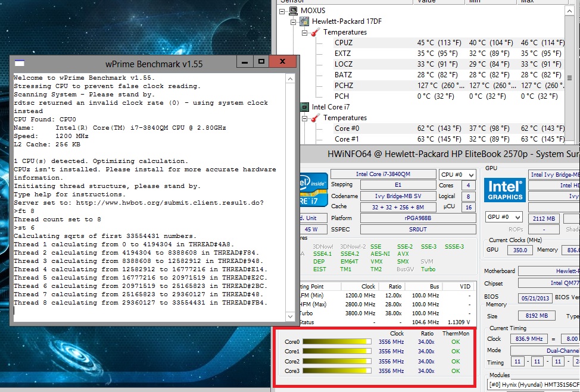The image size is (580, 392).
Task: Click the Turbo row 3800.0 MHz clock value
Action: point(360,313)
